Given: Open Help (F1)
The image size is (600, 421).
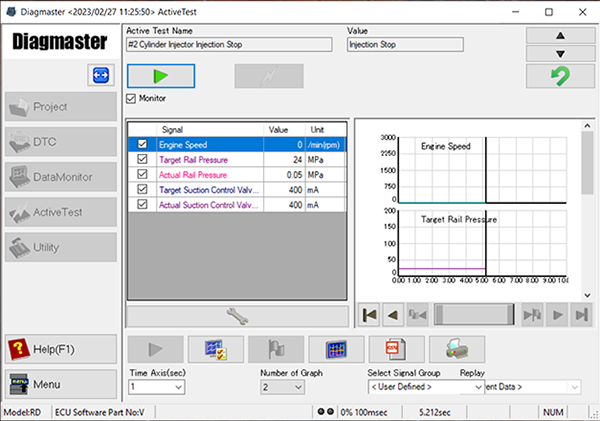Looking at the screenshot, I should [61, 349].
